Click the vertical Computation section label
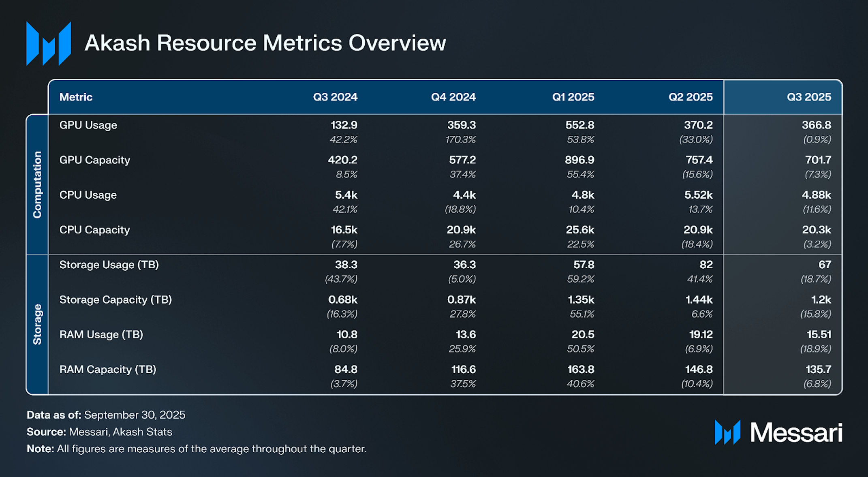 37,185
